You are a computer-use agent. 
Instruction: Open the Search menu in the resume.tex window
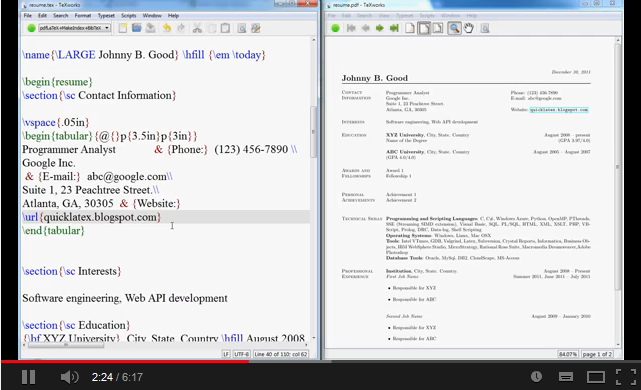(x=61, y=16)
